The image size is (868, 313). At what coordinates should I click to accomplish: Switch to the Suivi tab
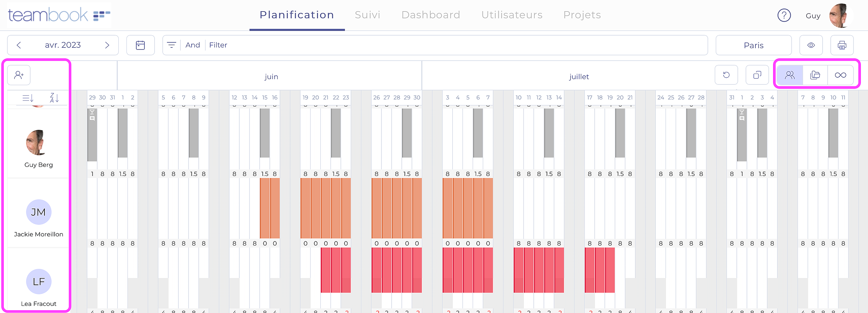pos(368,15)
